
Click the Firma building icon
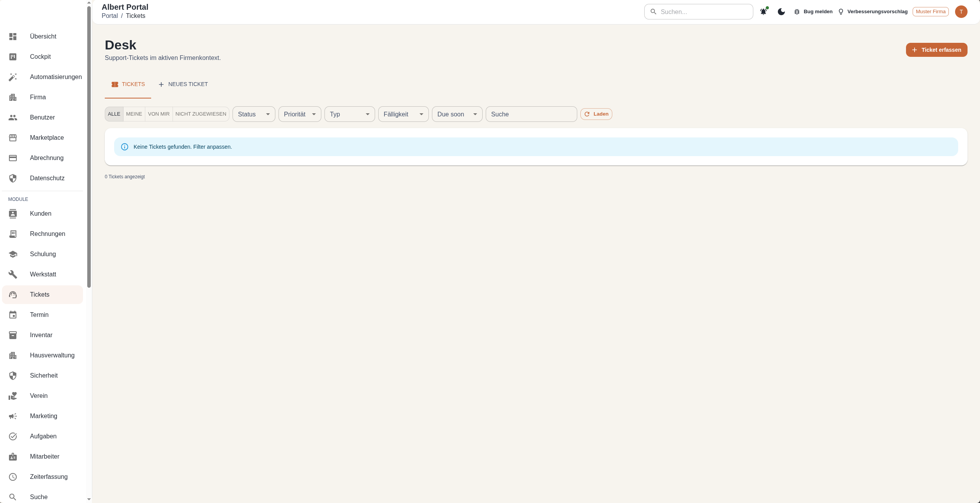13,97
